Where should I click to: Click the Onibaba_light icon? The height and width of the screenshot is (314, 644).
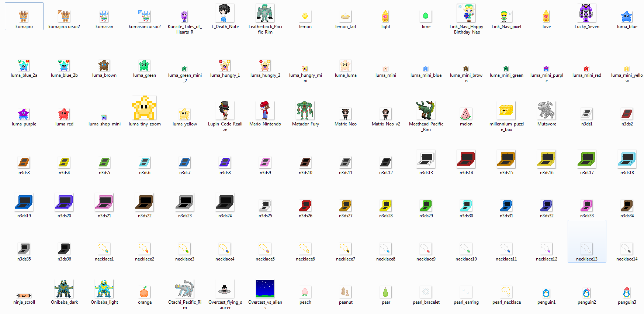(104, 289)
